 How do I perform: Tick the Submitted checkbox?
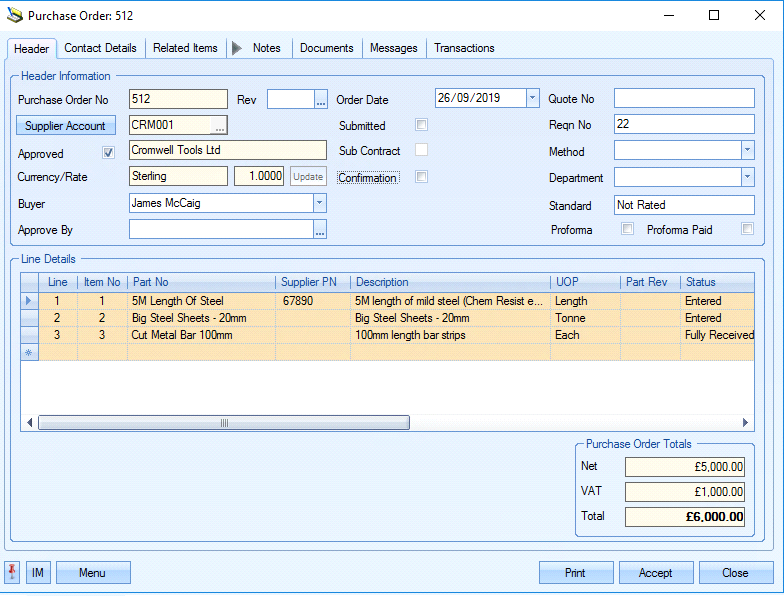click(x=422, y=125)
